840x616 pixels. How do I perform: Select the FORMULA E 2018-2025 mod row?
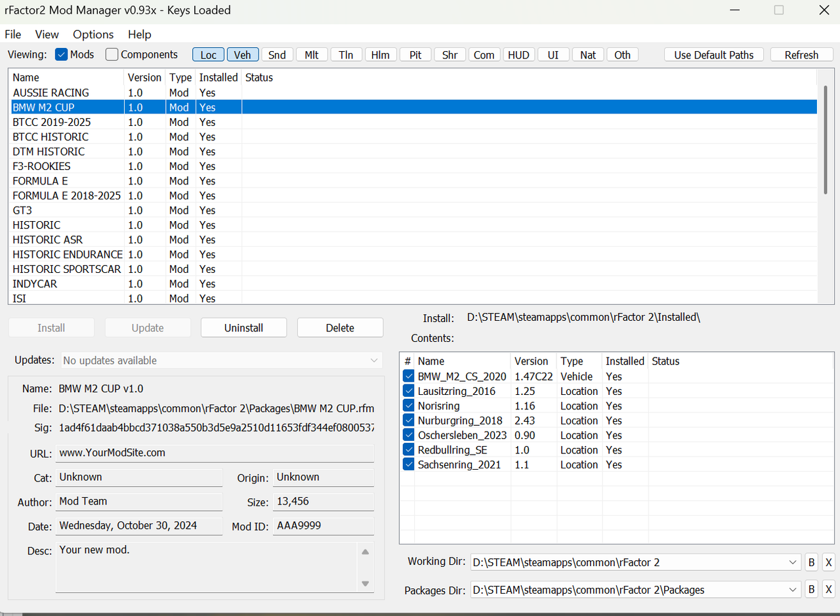[413, 195]
